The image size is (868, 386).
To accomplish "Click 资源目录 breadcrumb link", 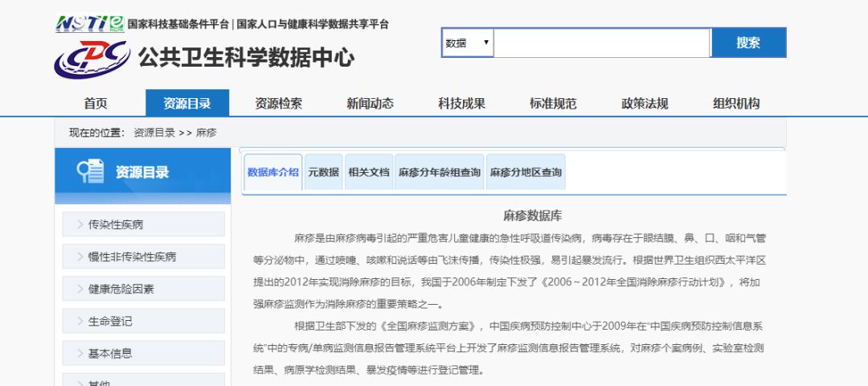I will pyautogui.click(x=154, y=133).
